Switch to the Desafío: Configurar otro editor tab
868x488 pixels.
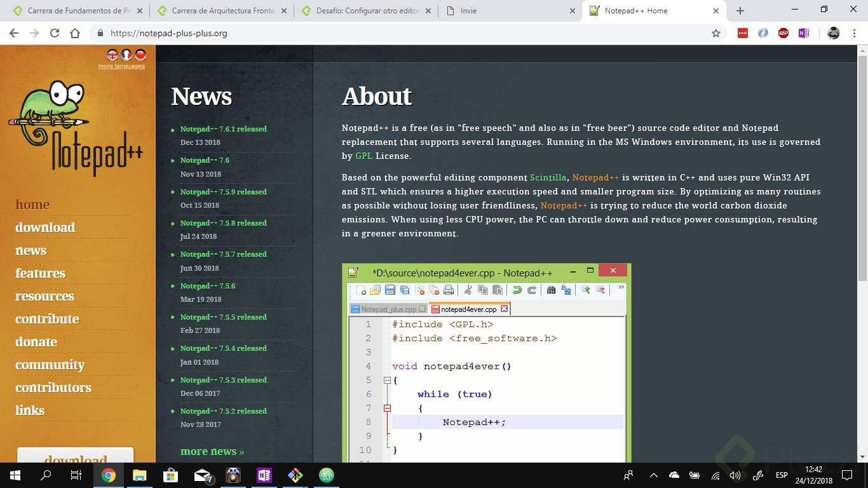click(x=366, y=11)
